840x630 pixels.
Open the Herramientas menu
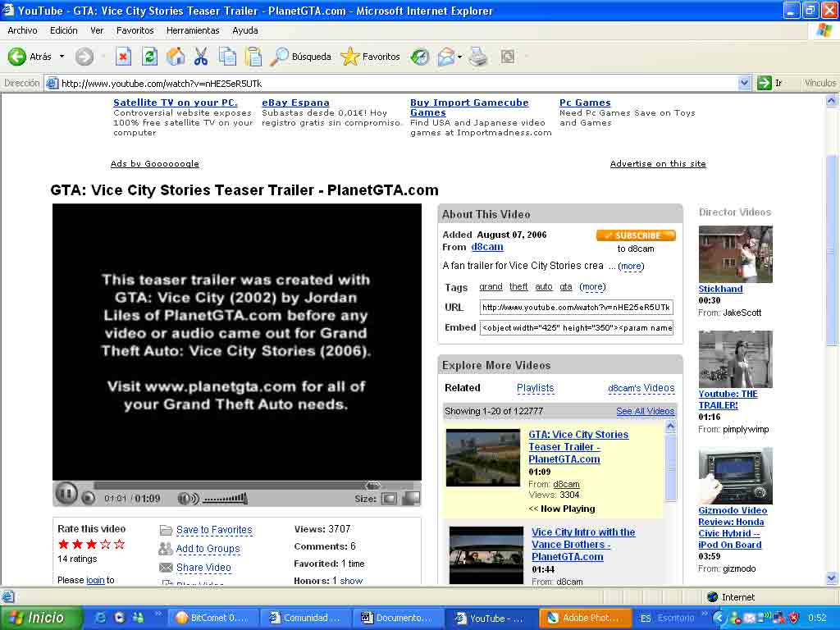click(x=193, y=30)
